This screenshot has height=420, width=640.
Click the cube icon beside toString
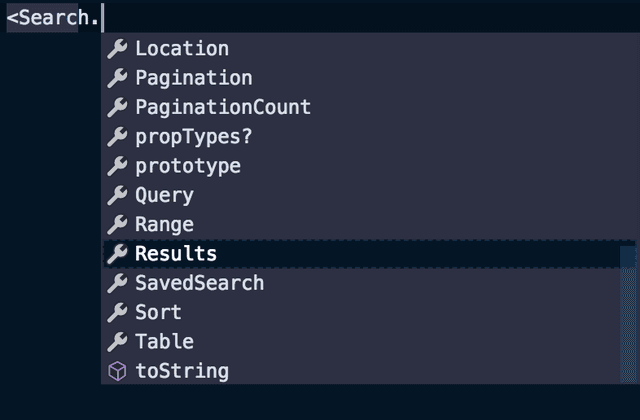pyautogui.click(x=117, y=372)
